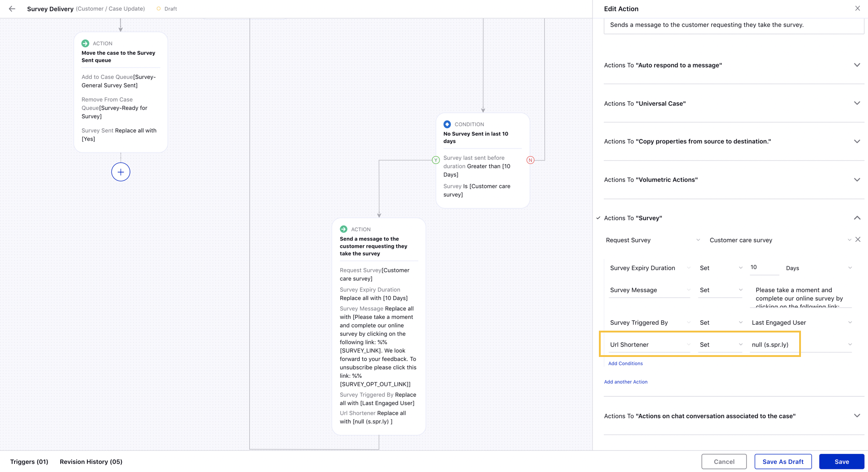Click the green Y branch marker
The image size is (868, 472).
pos(435,160)
